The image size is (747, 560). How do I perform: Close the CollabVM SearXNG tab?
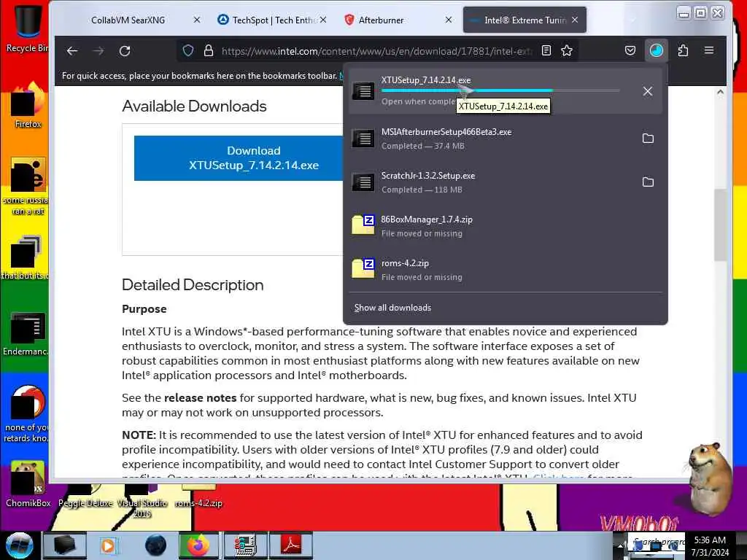pyautogui.click(x=197, y=20)
